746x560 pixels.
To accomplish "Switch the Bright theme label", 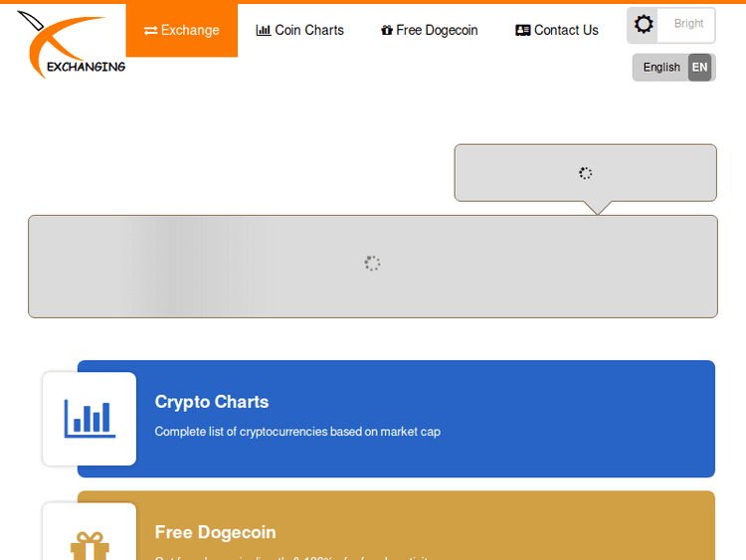I will coord(688,24).
